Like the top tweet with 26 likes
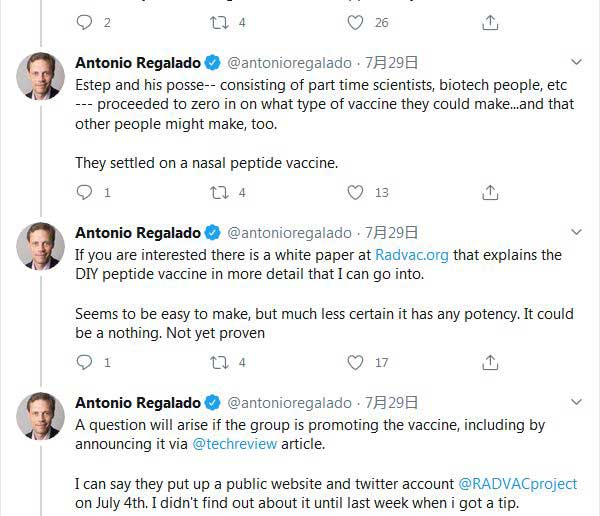The height and width of the screenshot is (516, 600). pos(355,22)
